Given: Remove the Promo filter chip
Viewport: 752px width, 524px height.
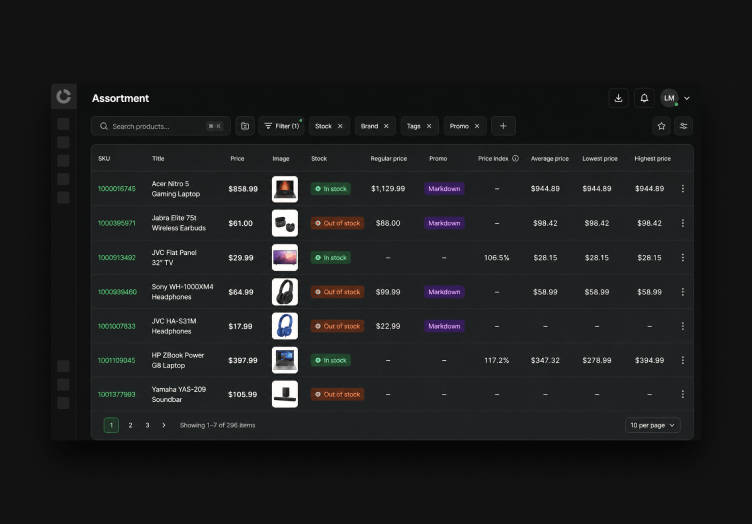Looking at the screenshot, I should [x=477, y=126].
